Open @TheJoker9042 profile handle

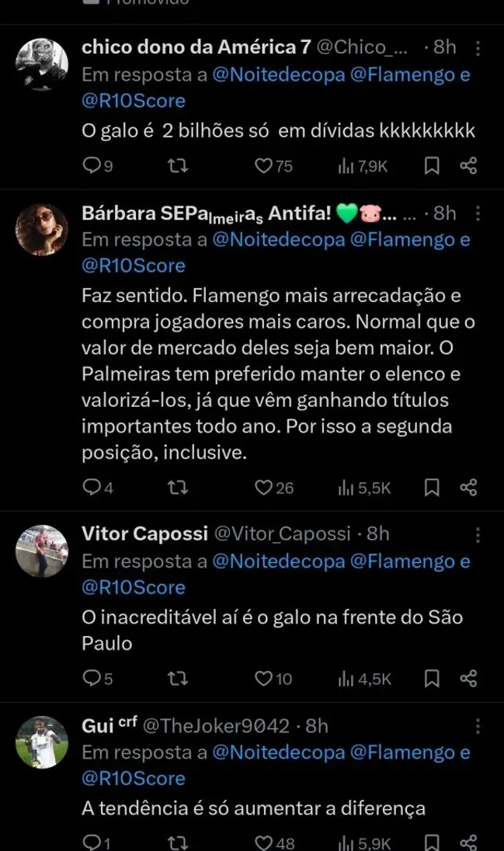point(221,726)
